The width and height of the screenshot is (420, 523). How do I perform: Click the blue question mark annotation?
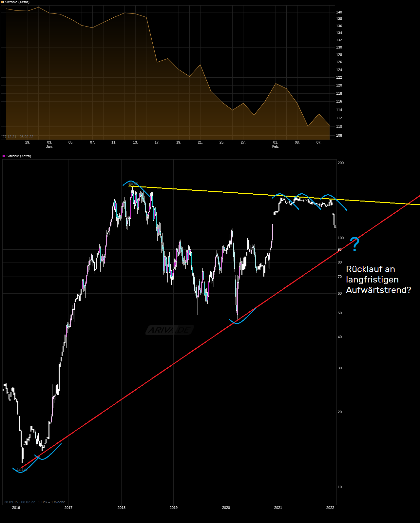click(354, 244)
